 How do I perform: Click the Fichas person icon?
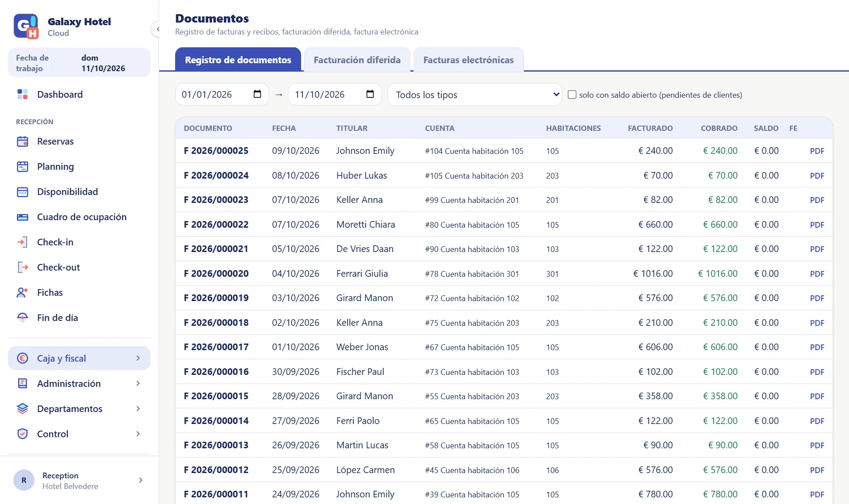pos(23,293)
